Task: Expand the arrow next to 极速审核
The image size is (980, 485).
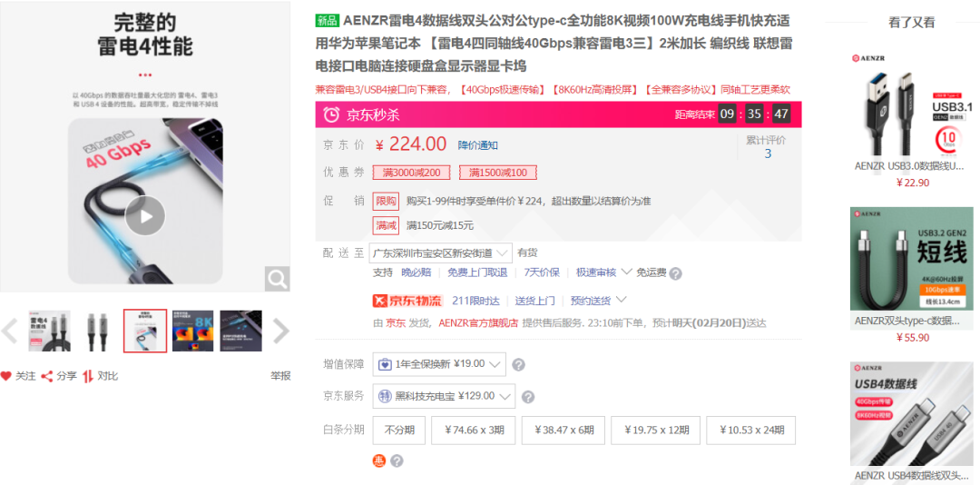Action: pyautogui.click(x=626, y=272)
